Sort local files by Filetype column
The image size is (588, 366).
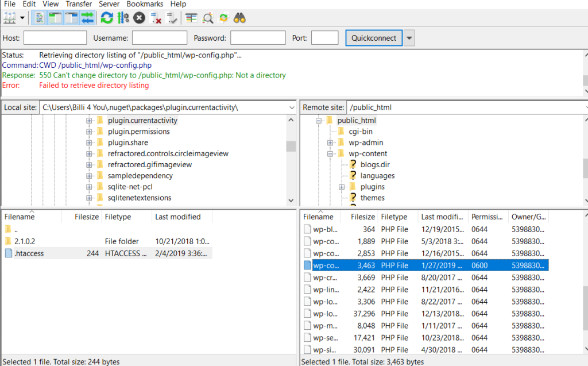[127, 217]
